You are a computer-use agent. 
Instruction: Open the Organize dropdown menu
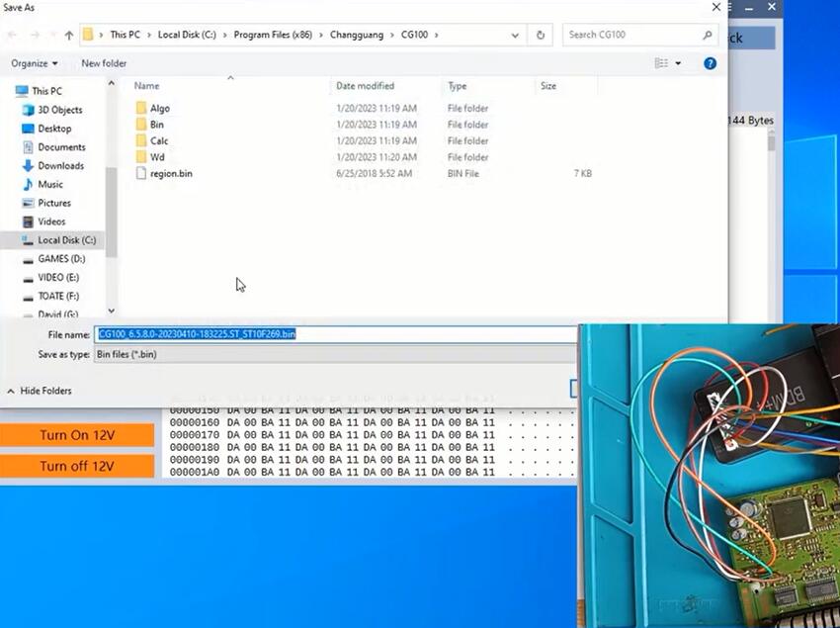pos(35,63)
